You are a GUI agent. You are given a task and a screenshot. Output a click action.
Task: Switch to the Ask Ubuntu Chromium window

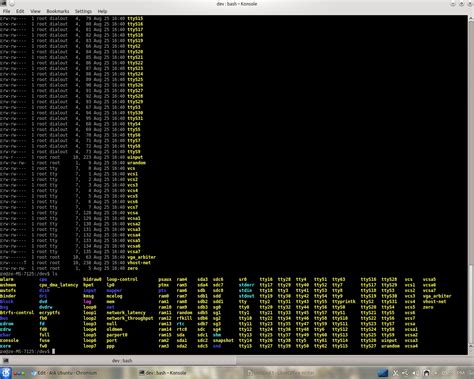64,373
